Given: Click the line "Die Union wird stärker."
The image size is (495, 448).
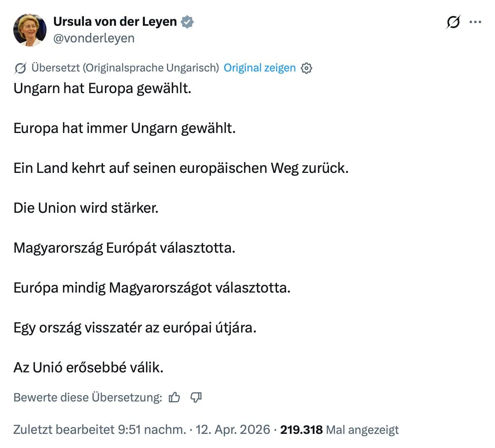Looking at the screenshot, I should point(86,208).
